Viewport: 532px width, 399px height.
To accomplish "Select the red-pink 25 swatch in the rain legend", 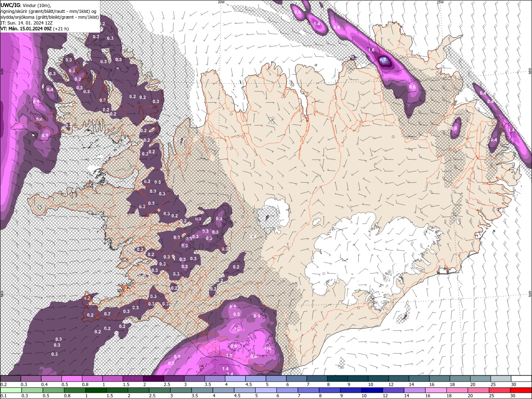I will (499, 390).
